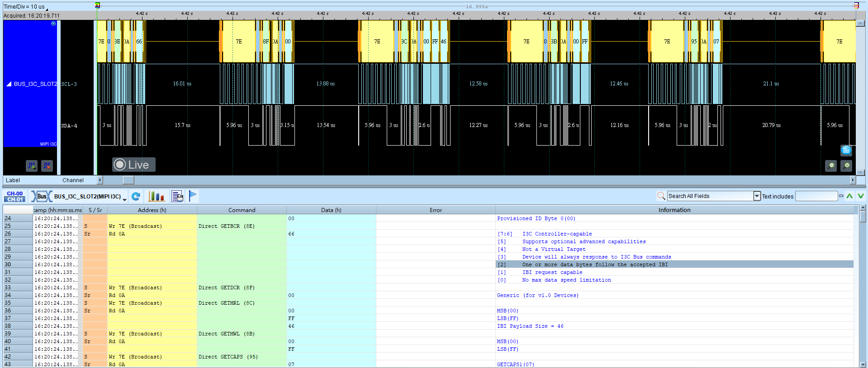Click the Address (h) column header
Viewport: 868px width, 368px height.
click(x=152, y=210)
